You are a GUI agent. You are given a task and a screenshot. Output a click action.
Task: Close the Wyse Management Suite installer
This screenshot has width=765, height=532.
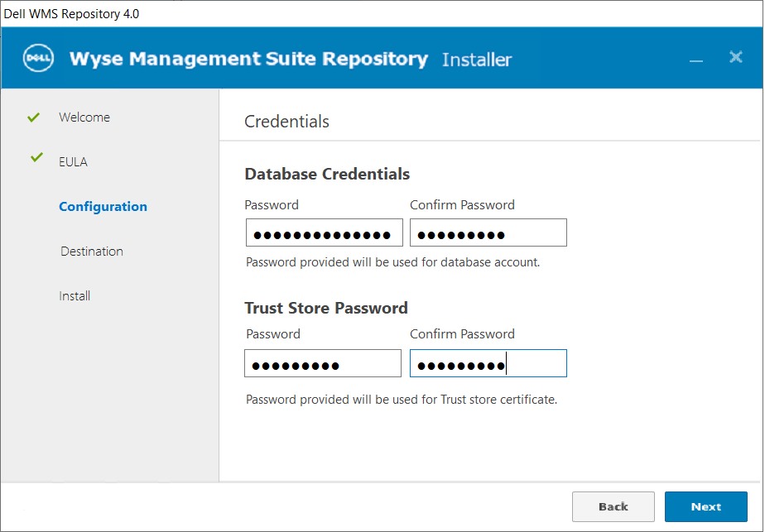[x=735, y=57]
